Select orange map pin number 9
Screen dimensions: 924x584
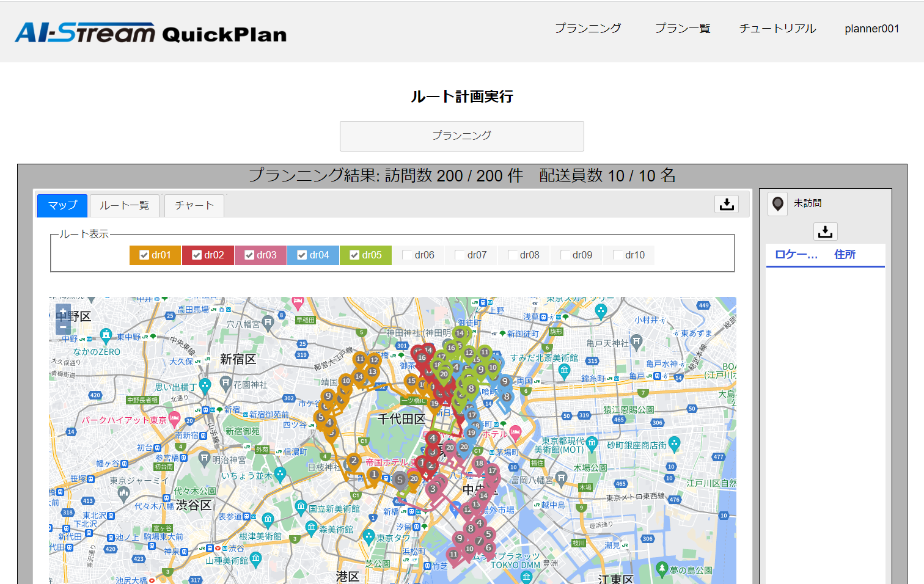328,396
